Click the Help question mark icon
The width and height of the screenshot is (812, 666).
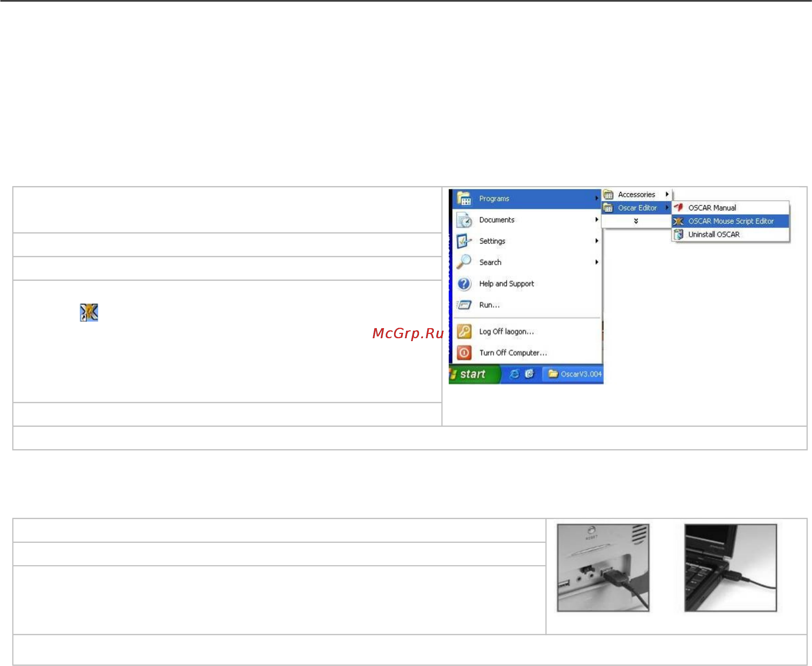click(464, 284)
